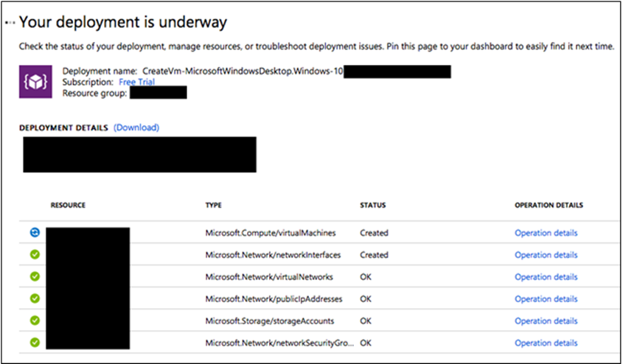Open the Free Trial subscription link
Viewport: 623px width, 364px height.
coord(136,82)
